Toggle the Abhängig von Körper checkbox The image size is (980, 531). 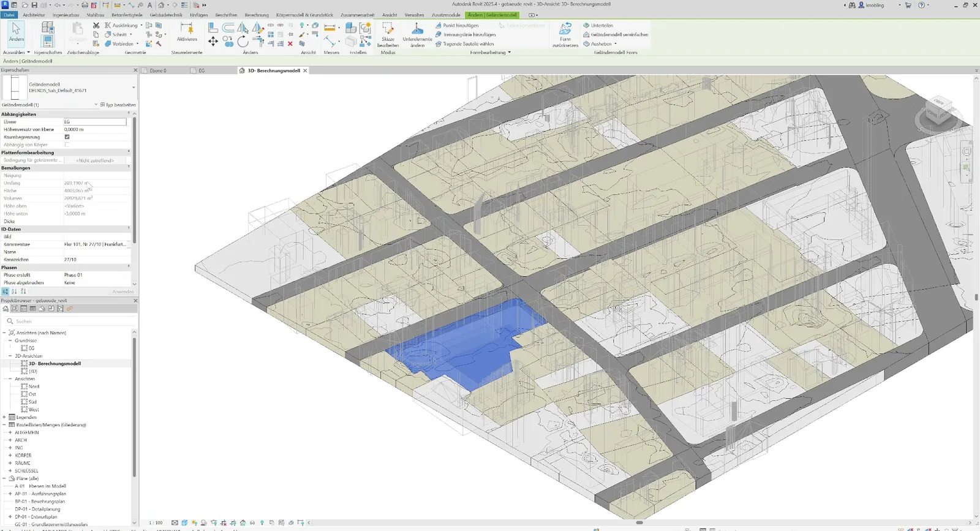tap(67, 145)
